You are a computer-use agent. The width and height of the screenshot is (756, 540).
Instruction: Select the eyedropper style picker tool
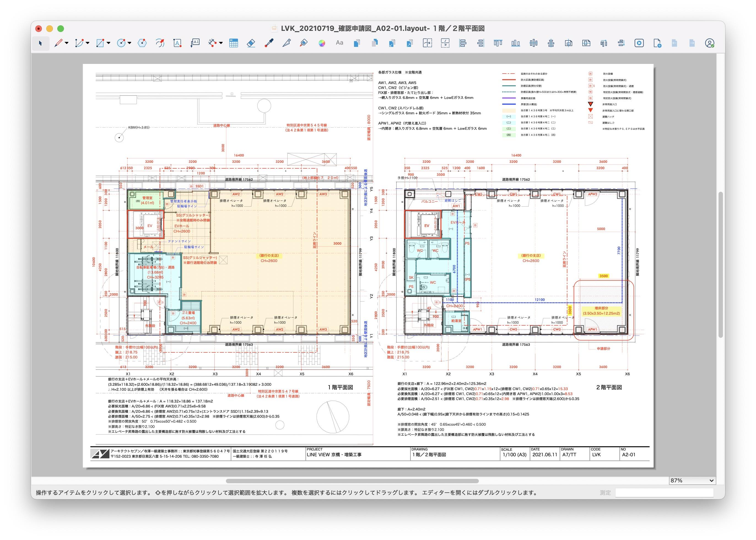pyautogui.click(x=269, y=43)
